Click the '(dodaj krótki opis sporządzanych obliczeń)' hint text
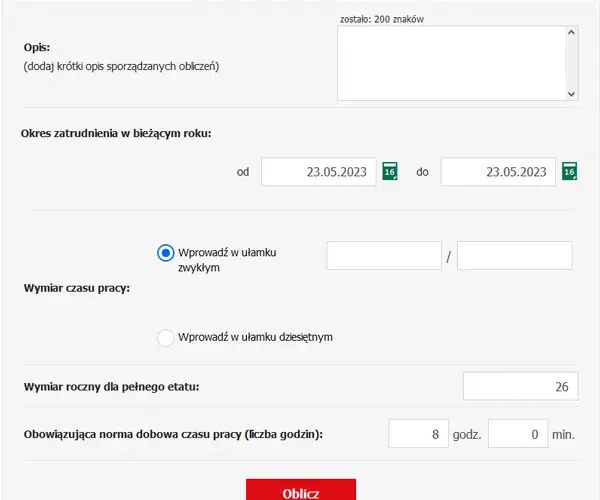This screenshot has width=600, height=500. point(121,66)
